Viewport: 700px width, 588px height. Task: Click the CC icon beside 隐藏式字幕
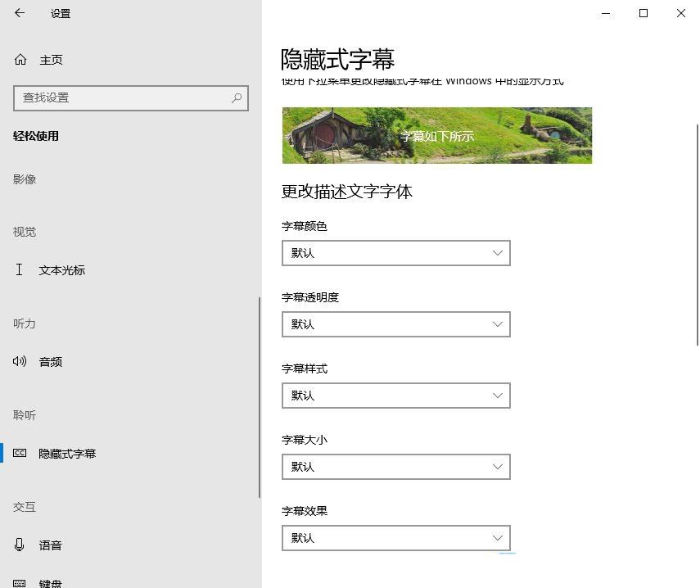[20, 453]
